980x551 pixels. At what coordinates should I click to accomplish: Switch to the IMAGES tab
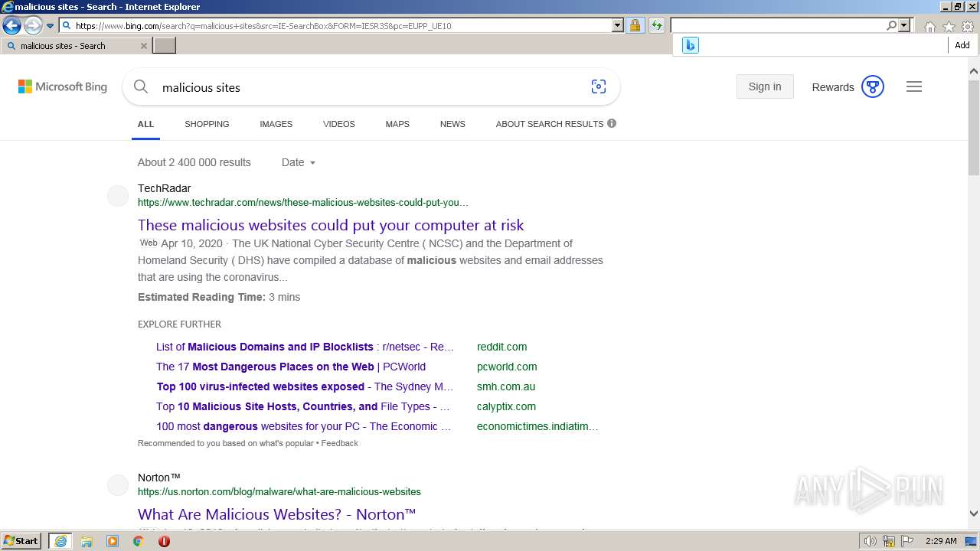(276, 124)
